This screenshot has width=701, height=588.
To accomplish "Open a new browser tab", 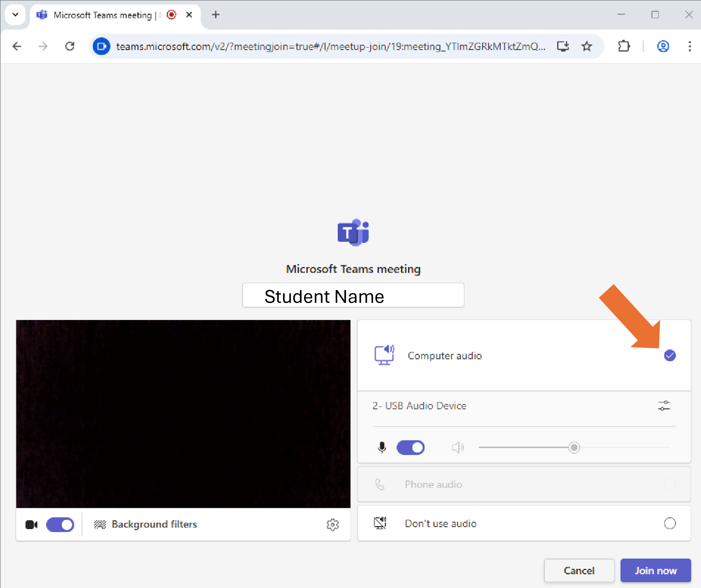I will click(x=216, y=15).
